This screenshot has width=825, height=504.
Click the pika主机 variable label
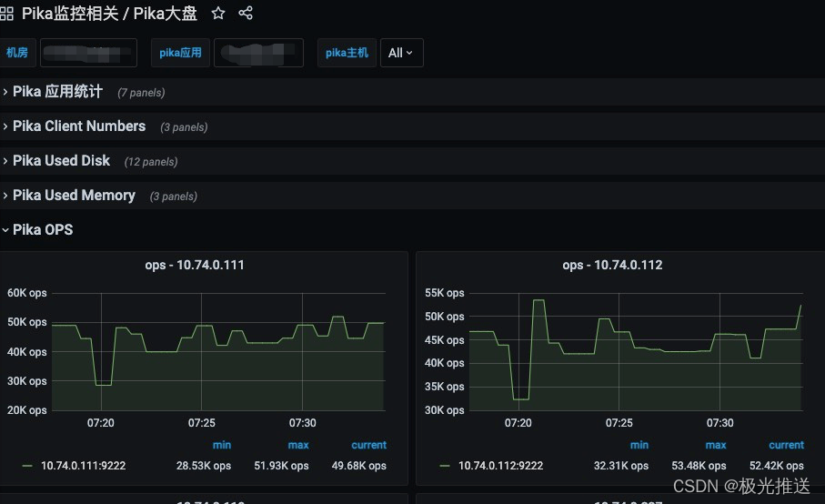click(347, 53)
